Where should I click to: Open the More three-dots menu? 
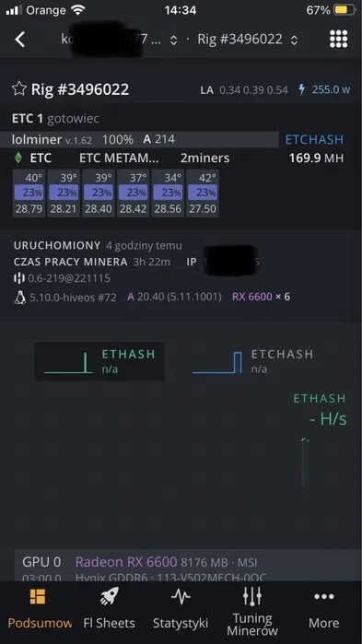coord(324,596)
